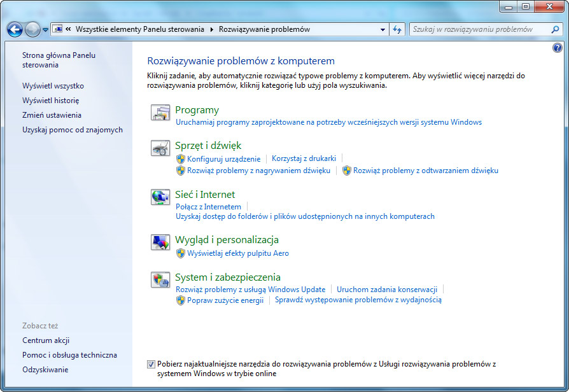
Task: Click the Programy category icon
Action: [160, 113]
